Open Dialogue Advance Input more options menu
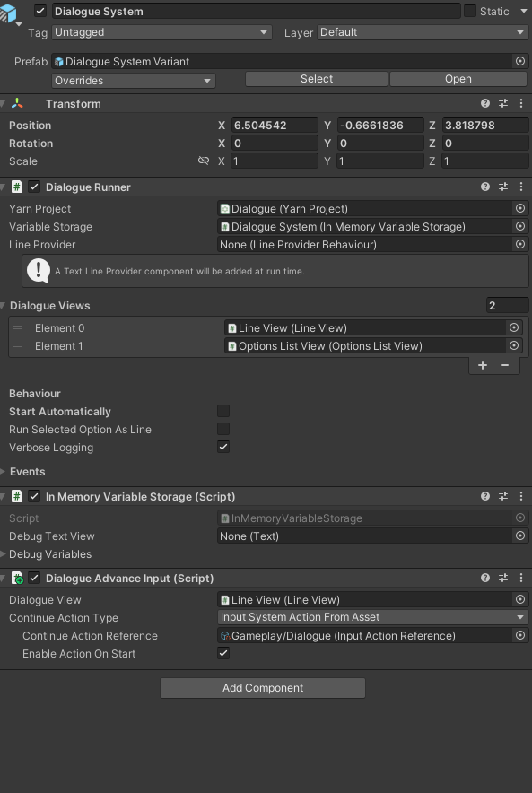The height and width of the screenshot is (793, 532). [521, 578]
